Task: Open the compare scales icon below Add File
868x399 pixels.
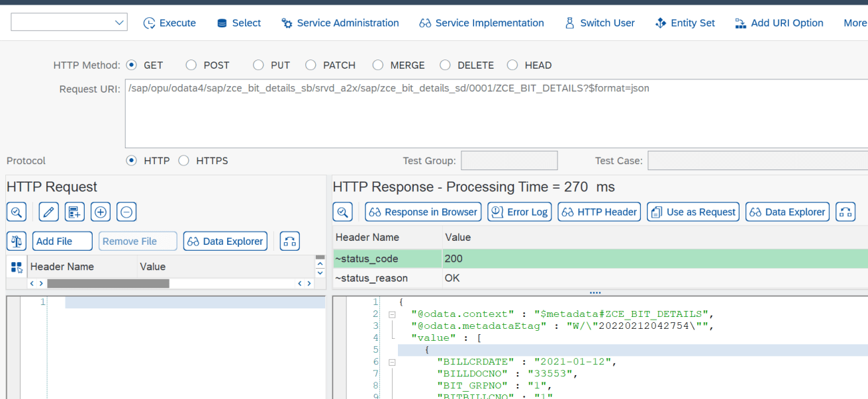Action: tap(16, 241)
